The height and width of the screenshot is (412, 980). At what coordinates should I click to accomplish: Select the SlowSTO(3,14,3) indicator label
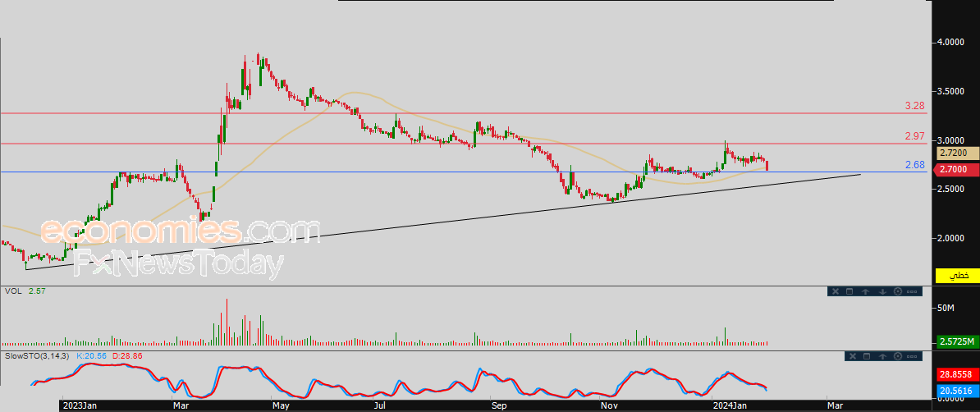[38, 355]
